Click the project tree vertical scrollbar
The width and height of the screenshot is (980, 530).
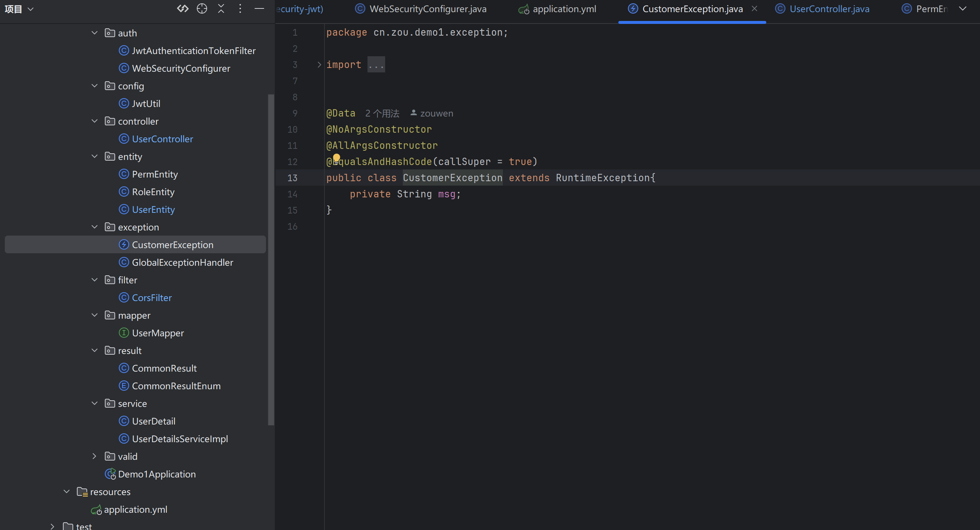(x=271, y=260)
